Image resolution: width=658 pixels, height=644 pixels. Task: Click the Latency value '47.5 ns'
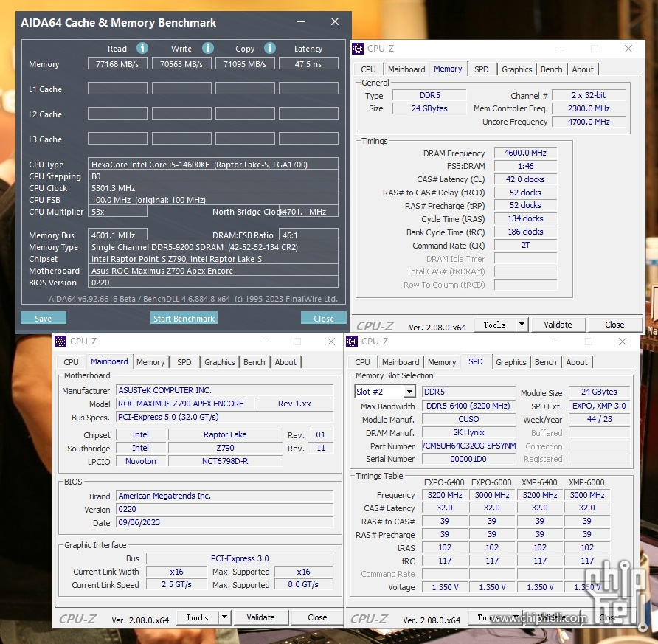tap(308, 63)
